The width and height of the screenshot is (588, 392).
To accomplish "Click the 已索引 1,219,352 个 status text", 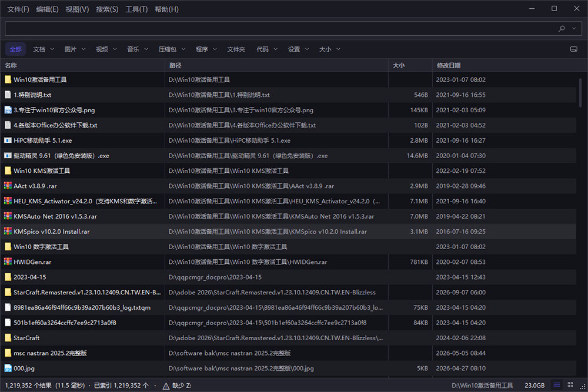I will tap(121, 386).
